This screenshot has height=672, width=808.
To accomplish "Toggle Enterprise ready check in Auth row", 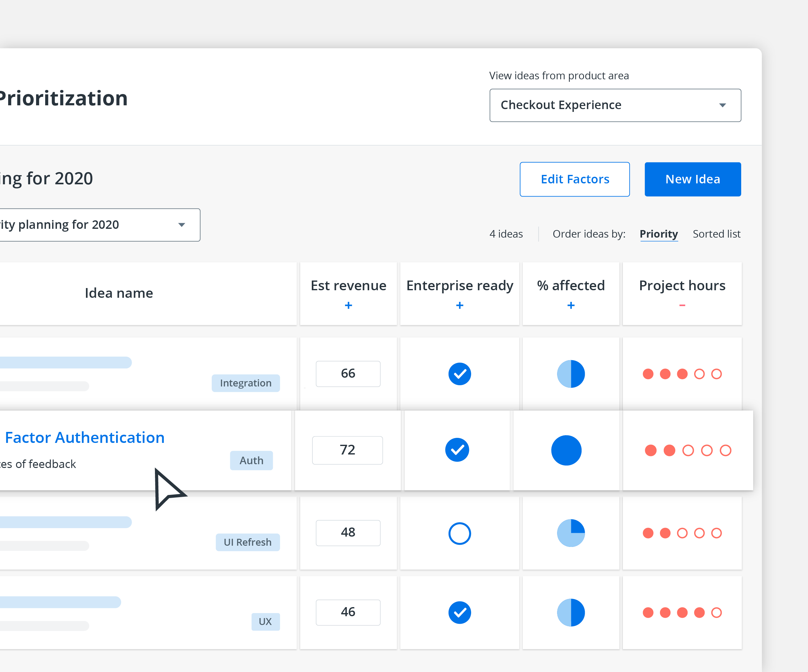I will click(x=457, y=450).
